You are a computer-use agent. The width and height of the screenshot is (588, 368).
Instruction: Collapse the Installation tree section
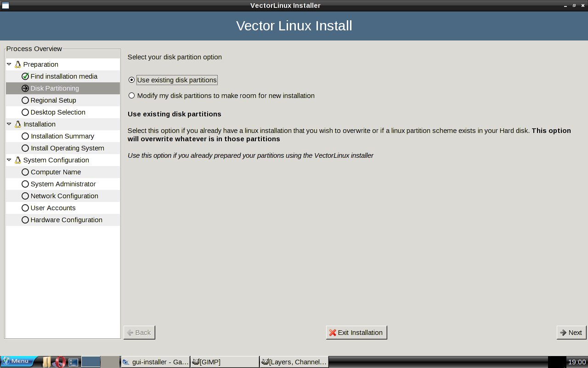tap(9, 124)
